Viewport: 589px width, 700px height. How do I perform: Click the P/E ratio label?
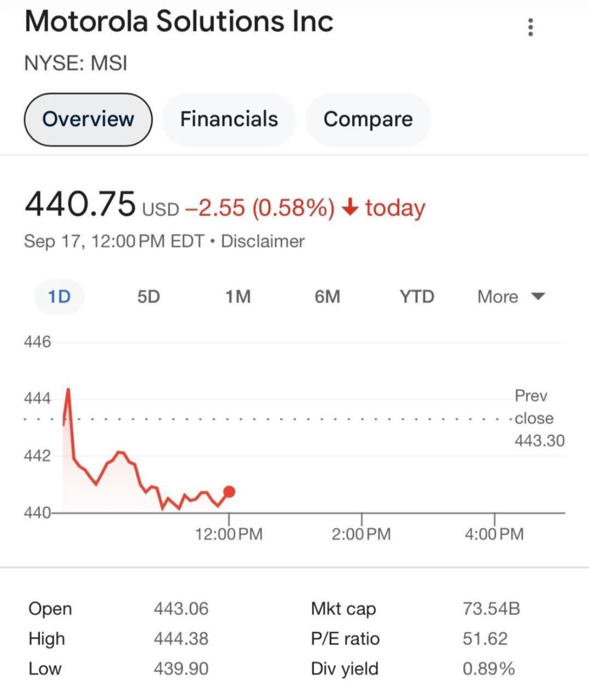point(345,638)
